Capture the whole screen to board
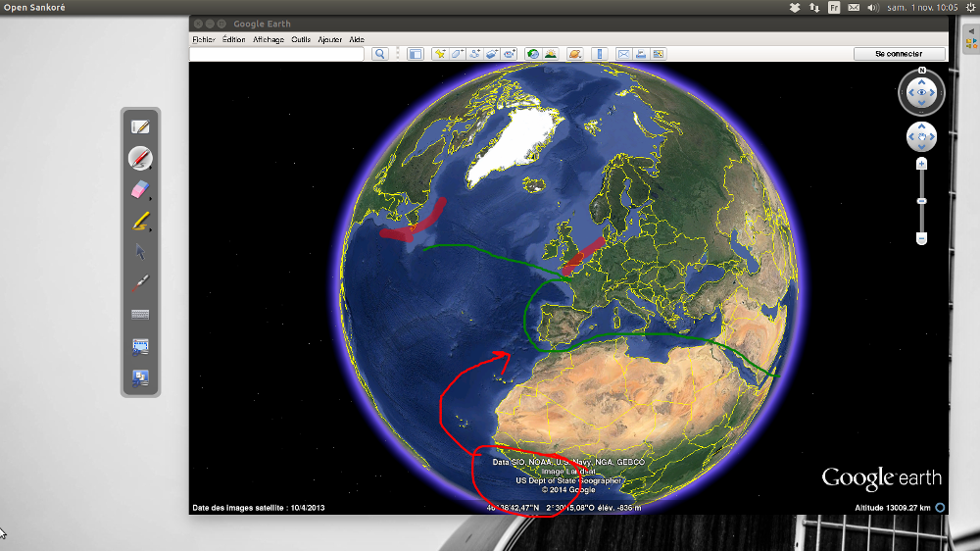The width and height of the screenshot is (980, 551). tap(140, 377)
